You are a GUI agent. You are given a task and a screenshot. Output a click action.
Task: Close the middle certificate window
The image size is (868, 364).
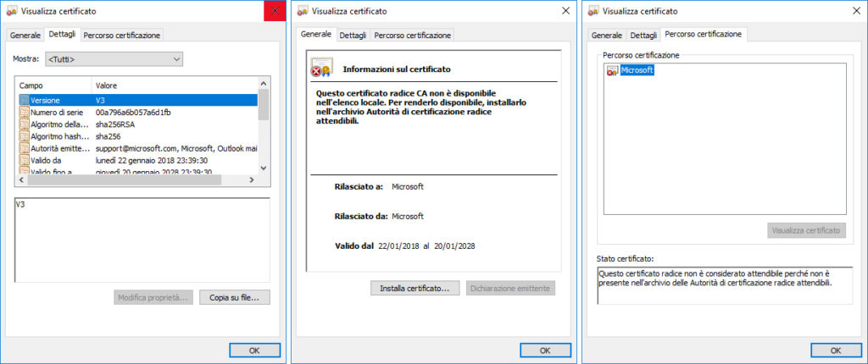(x=565, y=11)
